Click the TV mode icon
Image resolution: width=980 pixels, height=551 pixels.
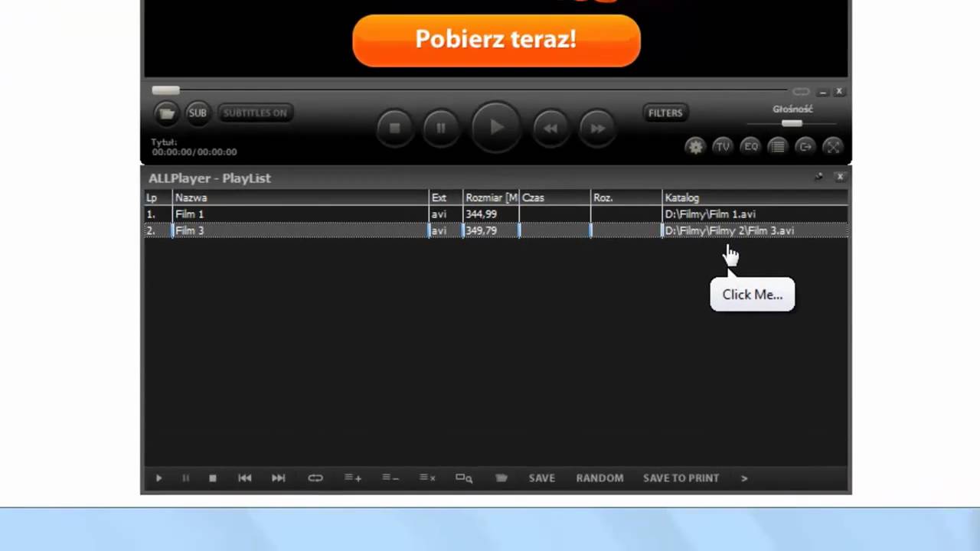click(722, 147)
